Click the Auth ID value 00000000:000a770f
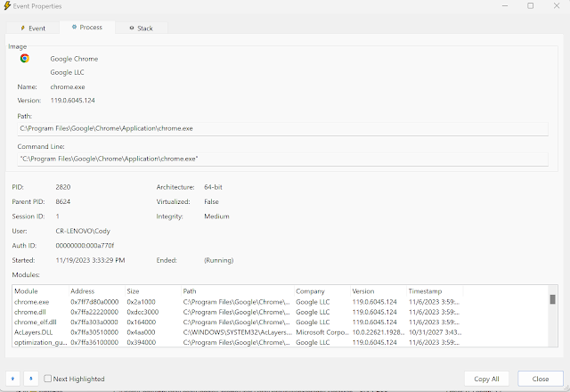The height and width of the screenshot is (392, 570). [85, 246]
